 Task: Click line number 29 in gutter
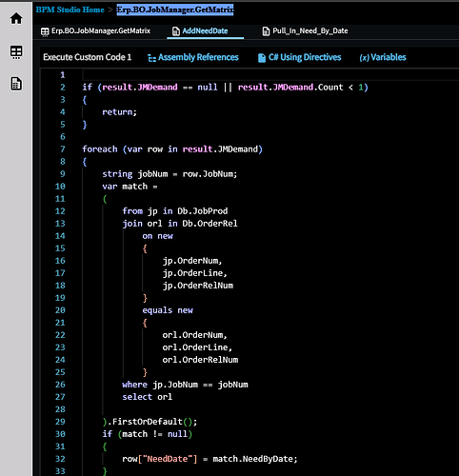[60, 422]
